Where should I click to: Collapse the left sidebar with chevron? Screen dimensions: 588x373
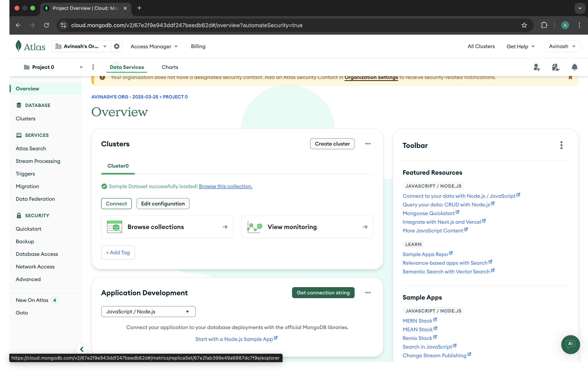pos(82,349)
